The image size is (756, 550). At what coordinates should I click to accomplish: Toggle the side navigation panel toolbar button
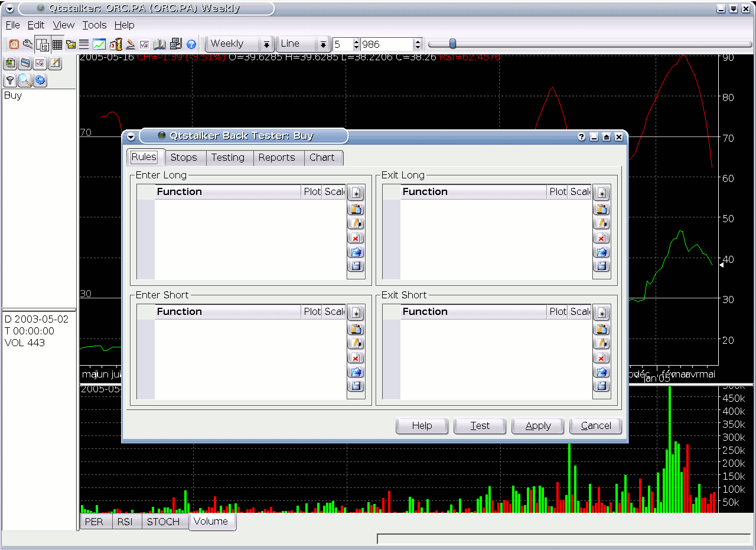pos(43,44)
